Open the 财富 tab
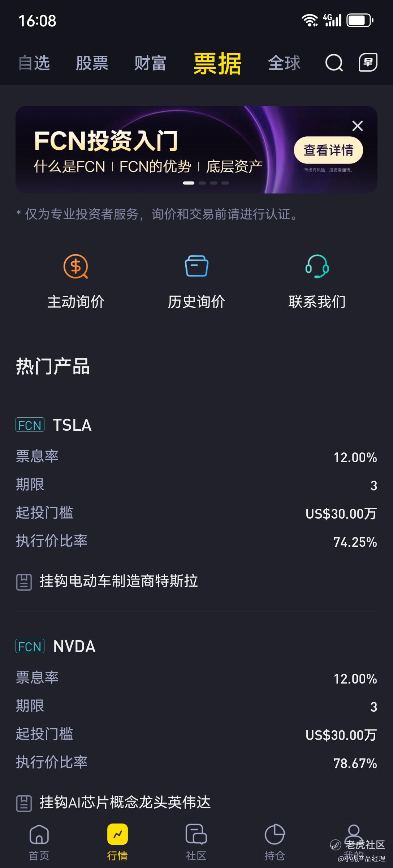The height and width of the screenshot is (868, 393). pos(150,63)
